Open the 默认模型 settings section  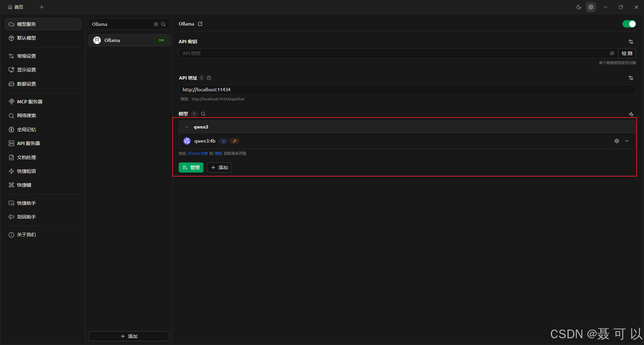43,38
